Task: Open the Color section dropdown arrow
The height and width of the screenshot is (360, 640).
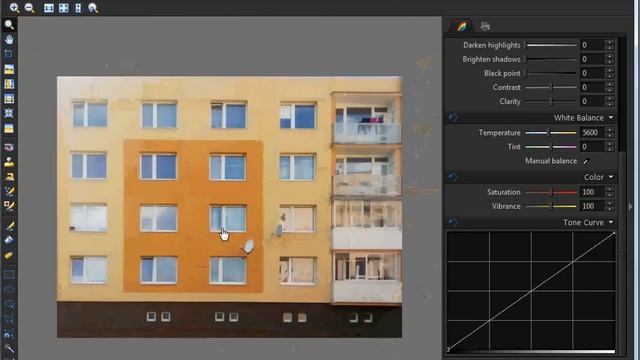Action: pyautogui.click(x=611, y=177)
